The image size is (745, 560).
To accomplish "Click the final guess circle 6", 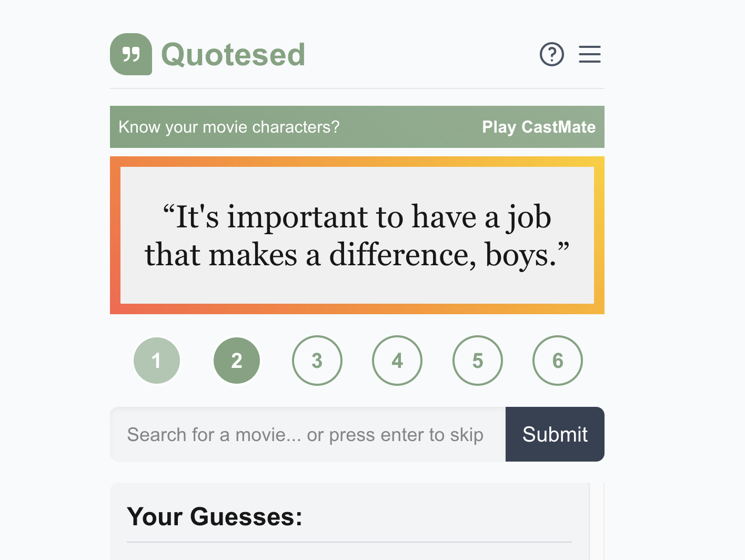I will click(x=557, y=361).
